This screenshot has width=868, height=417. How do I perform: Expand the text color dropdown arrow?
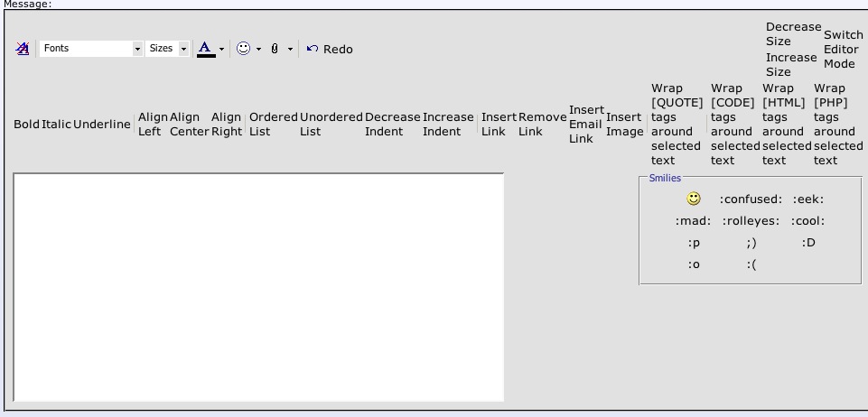221,50
